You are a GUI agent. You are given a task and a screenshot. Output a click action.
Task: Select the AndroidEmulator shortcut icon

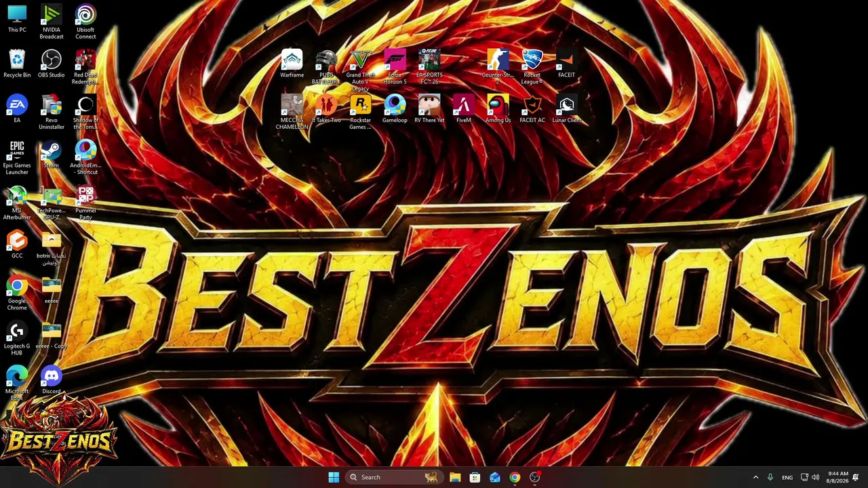pyautogui.click(x=85, y=158)
